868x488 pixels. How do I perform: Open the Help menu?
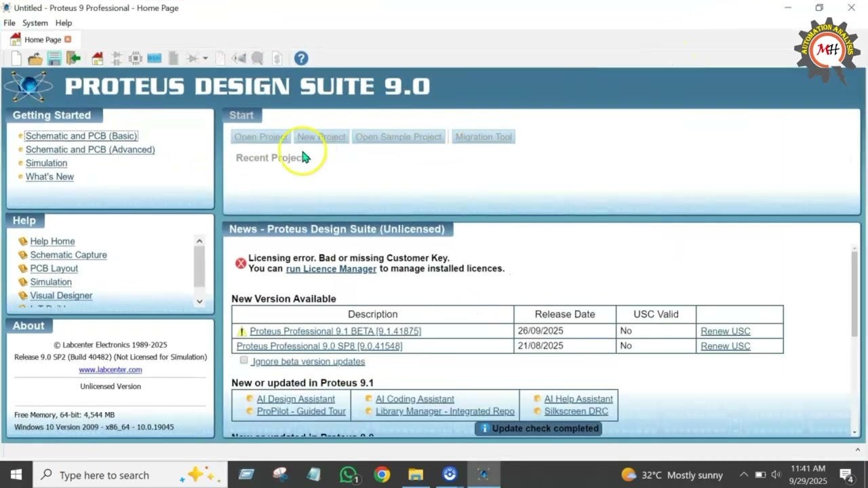point(64,23)
